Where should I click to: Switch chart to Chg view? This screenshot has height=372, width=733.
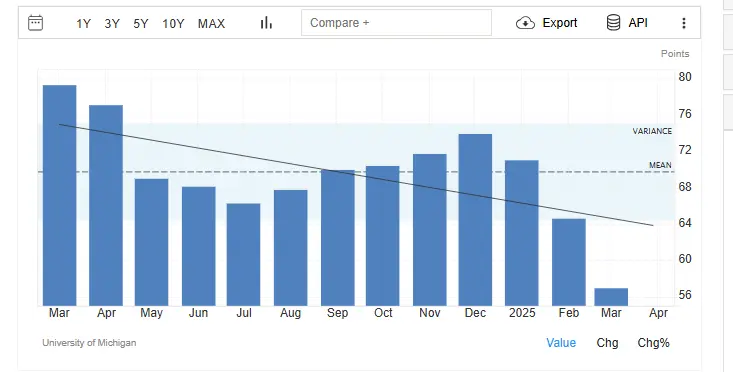607,343
